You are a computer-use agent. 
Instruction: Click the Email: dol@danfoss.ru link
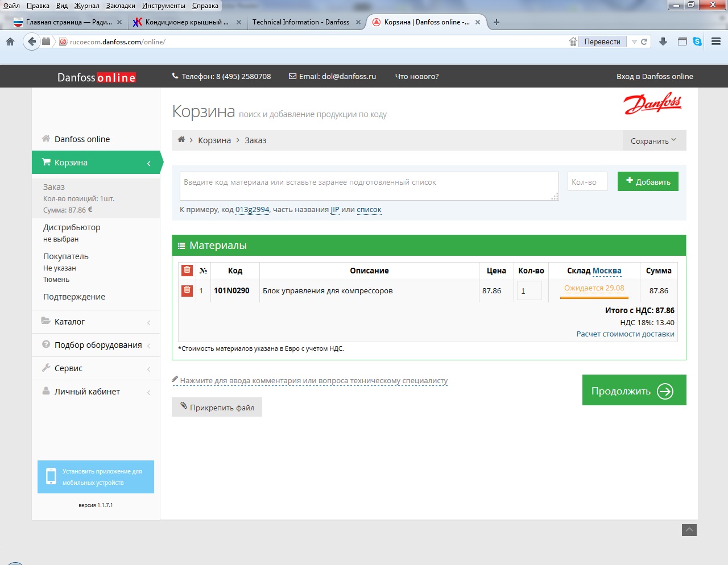point(333,76)
